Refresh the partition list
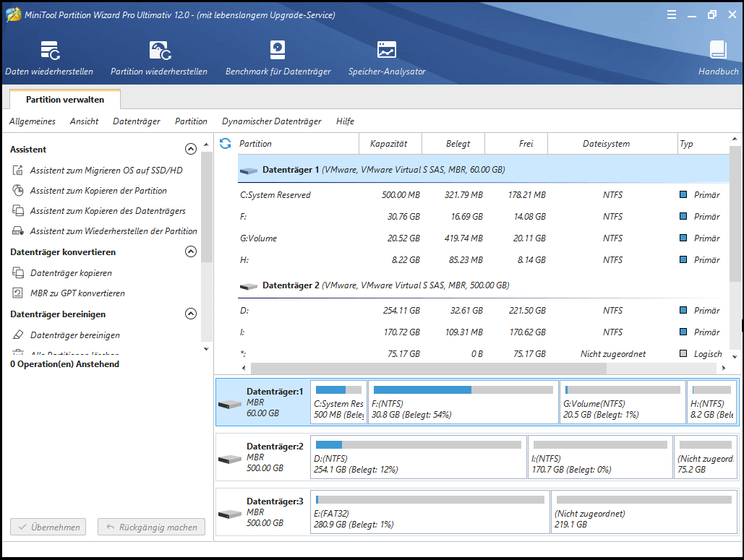Viewport: 744px width, 560px height. coord(226,143)
